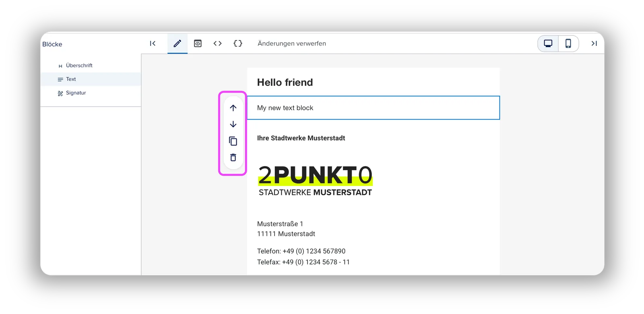Select the Text block in sidebar
Screen dimensions: 644x314
(91, 79)
